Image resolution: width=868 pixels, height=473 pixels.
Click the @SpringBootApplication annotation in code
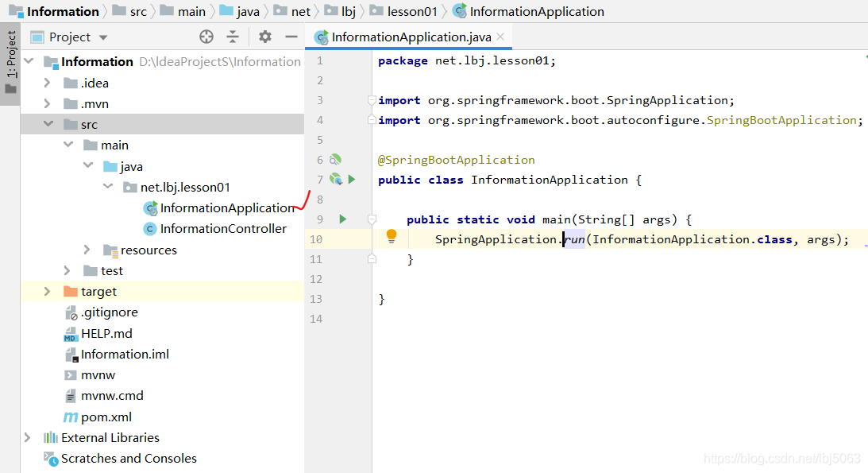[x=456, y=160]
